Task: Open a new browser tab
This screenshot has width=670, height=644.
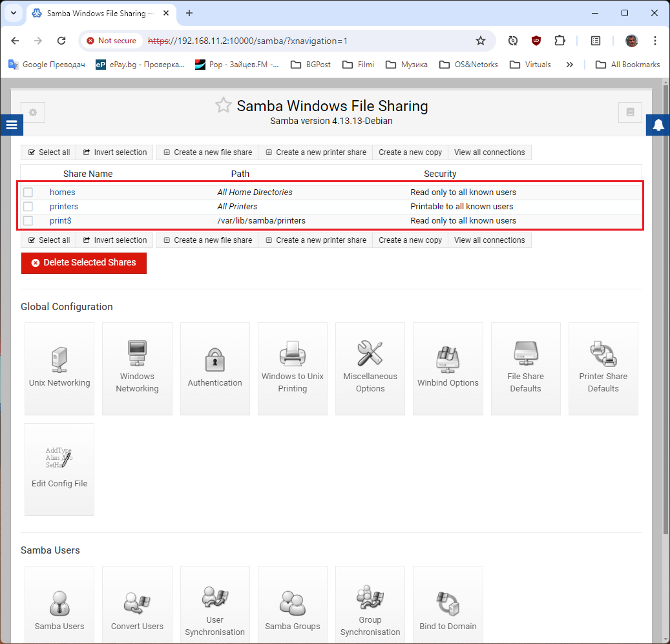Action: [189, 13]
